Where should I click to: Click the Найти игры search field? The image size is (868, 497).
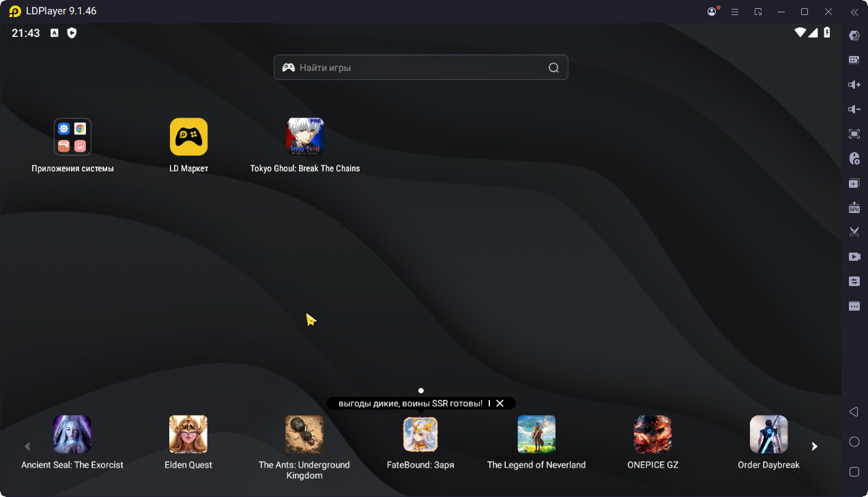click(x=421, y=68)
